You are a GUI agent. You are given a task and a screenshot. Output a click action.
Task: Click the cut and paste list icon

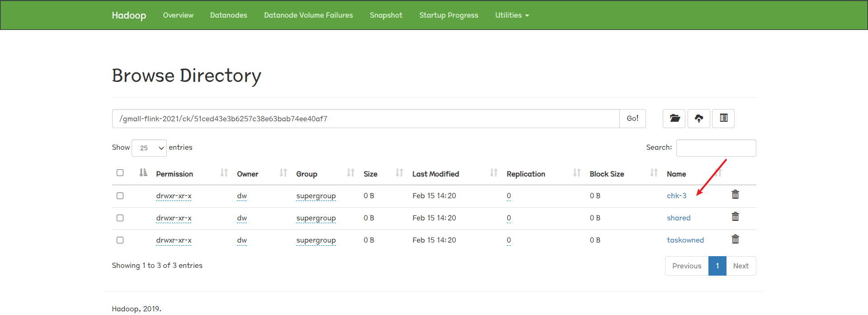click(723, 119)
